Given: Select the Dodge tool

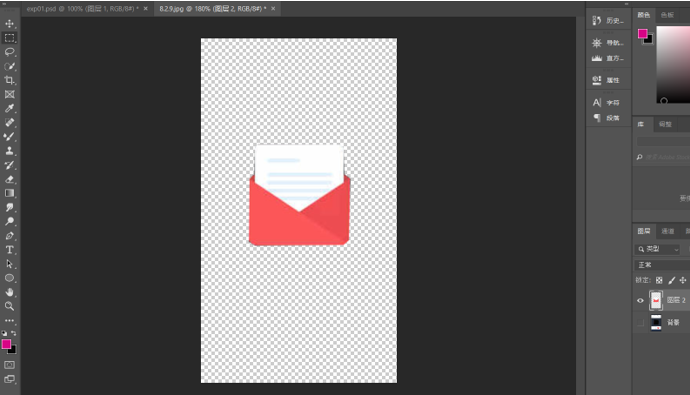Looking at the screenshot, I should tap(9, 221).
